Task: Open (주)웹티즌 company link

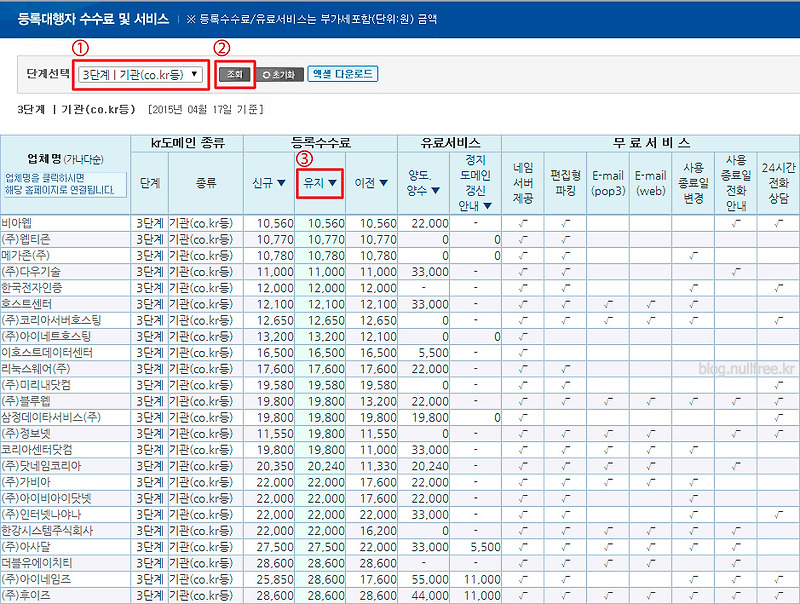Action: [26, 239]
